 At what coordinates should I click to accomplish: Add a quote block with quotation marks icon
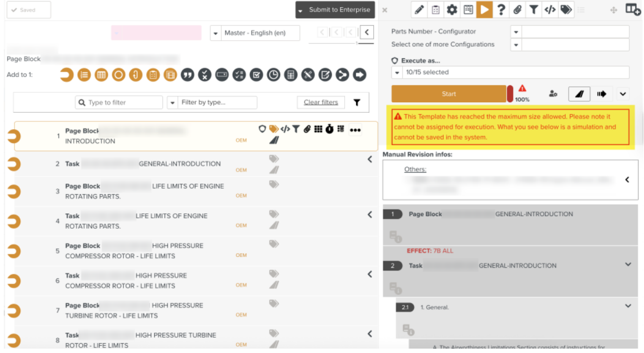coord(187,75)
